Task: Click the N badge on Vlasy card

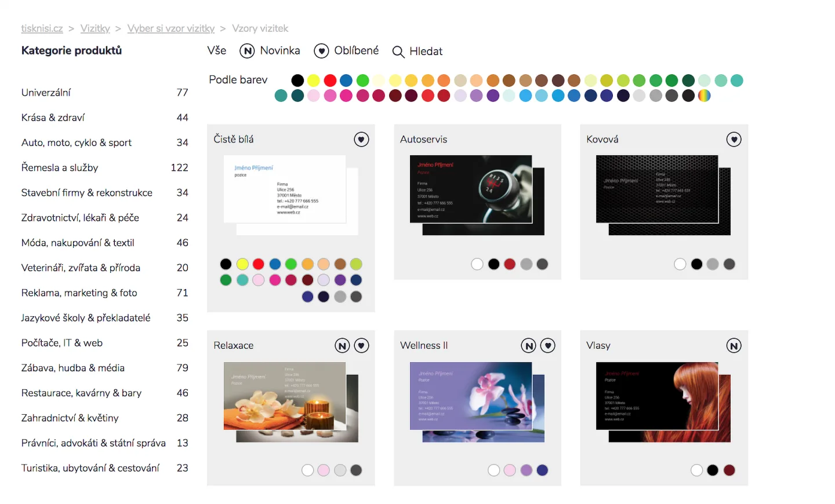Action: point(734,346)
